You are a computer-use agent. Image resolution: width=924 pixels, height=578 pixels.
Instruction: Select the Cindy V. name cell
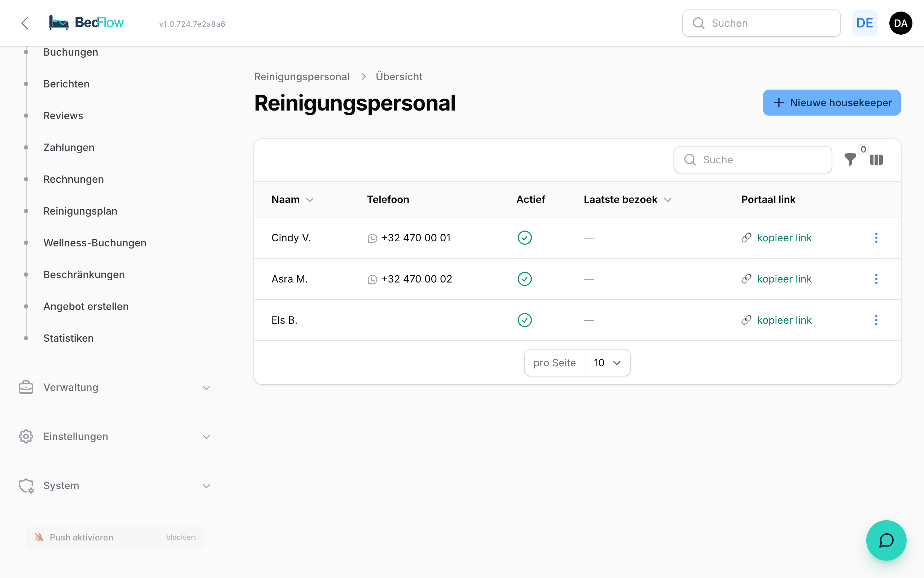coord(291,238)
